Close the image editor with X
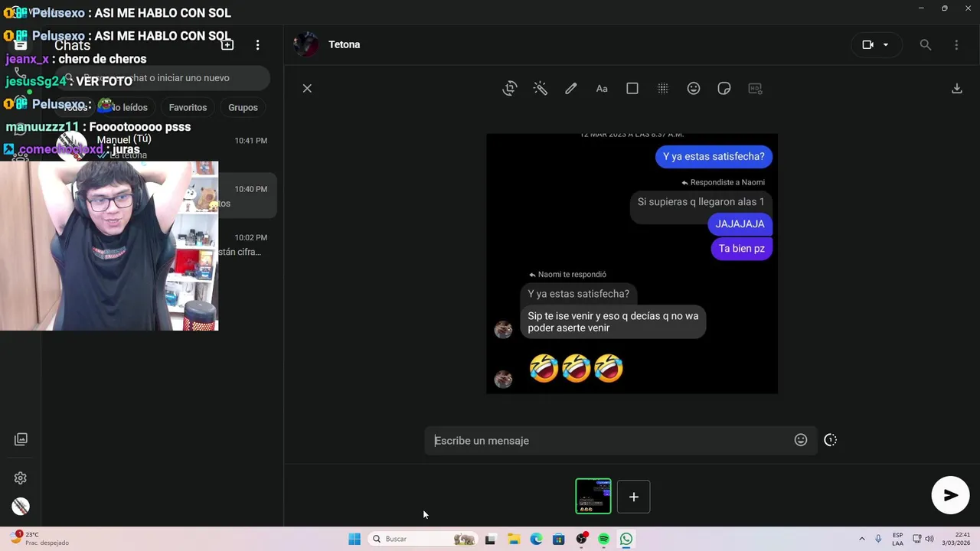Screen dimensions: 980x551 point(307,89)
